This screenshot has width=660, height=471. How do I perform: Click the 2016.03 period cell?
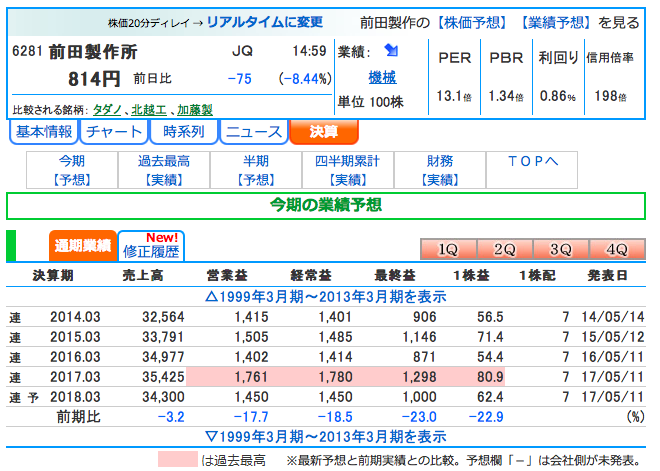pos(75,357)
